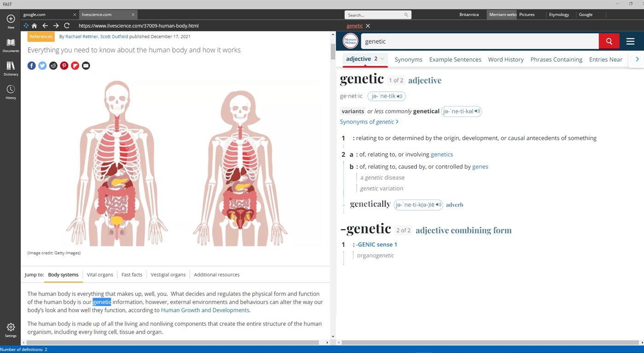The height and width of the screenshot is (353, 644).
Task: Close the google.com tab
Action: point(75,15)
